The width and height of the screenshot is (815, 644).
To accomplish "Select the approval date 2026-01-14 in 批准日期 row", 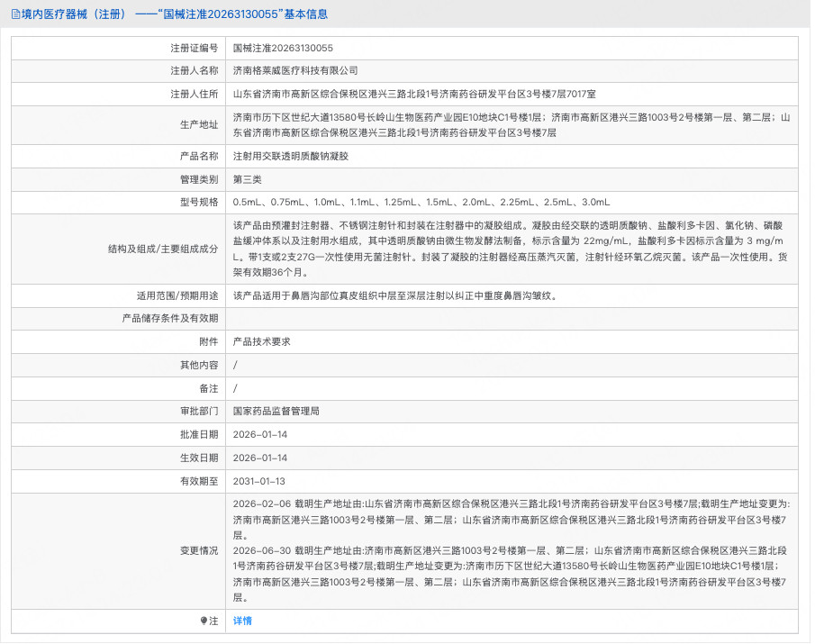I will [260, 434].
